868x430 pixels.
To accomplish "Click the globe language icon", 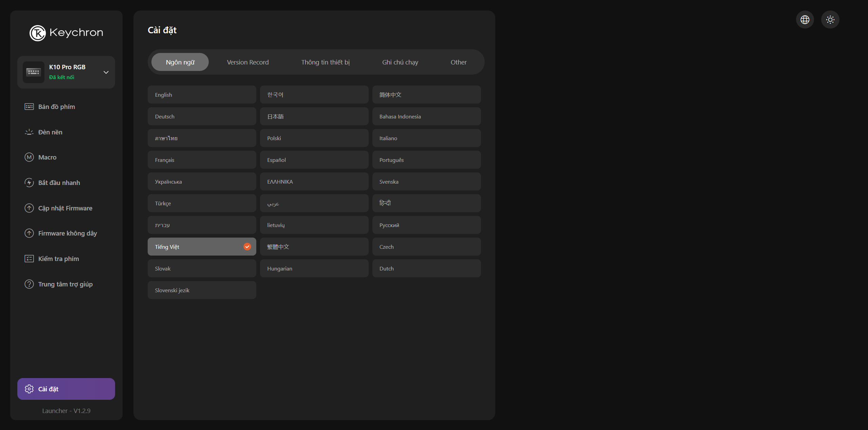I will (x=805, y=20).
